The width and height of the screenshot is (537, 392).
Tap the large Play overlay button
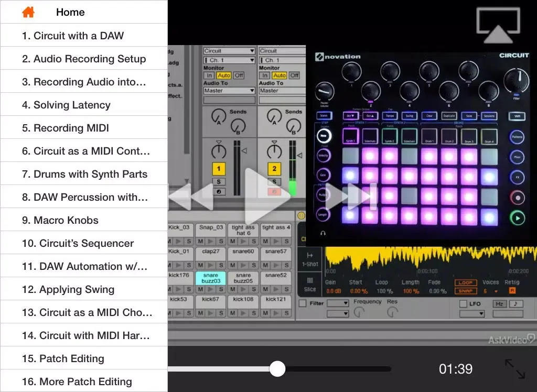pyautogui.click(x=267, y=196)
